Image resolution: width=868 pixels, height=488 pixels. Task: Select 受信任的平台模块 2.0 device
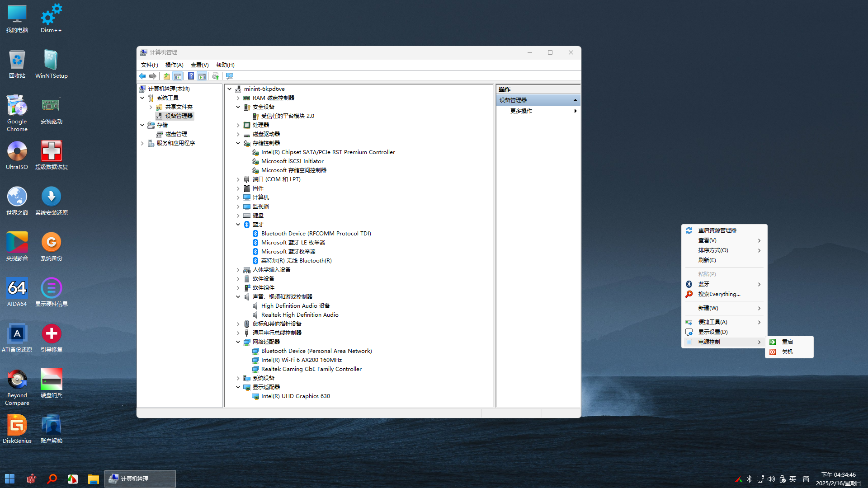[x=288, y=116]
